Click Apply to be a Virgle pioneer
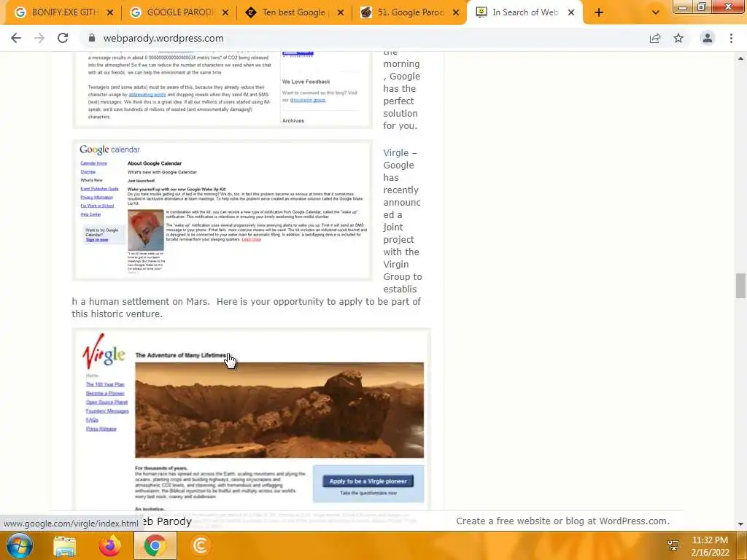This screenshot has width=747, height=560. click(x=368, y=481)
